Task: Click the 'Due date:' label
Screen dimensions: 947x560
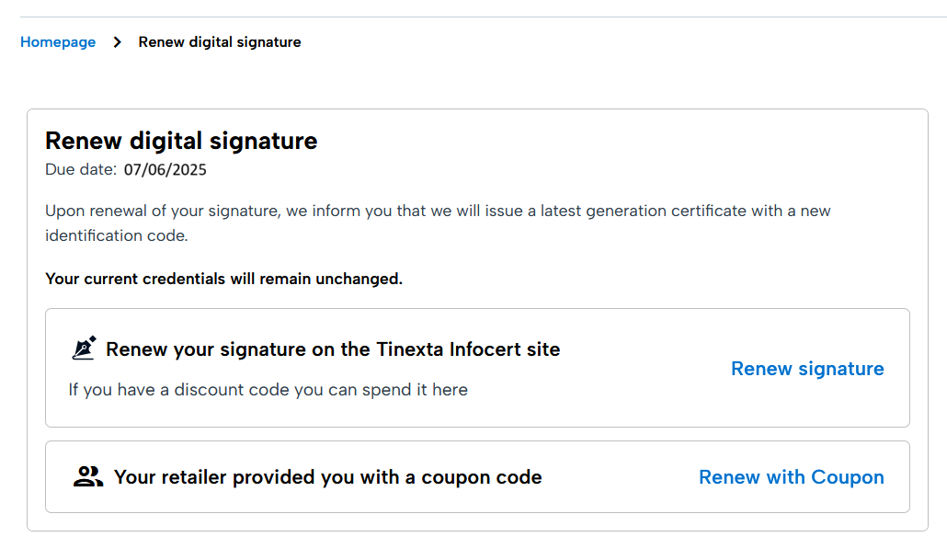Action: pos(81,169)
